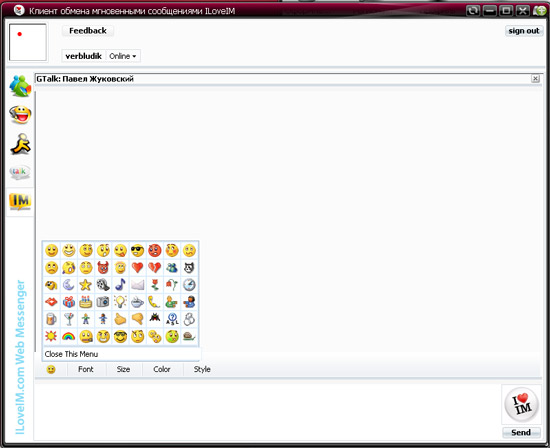The height and width of the screenshot is (448, 550).
Task: Open the MSN Messenger network icon
Action: 20,86
